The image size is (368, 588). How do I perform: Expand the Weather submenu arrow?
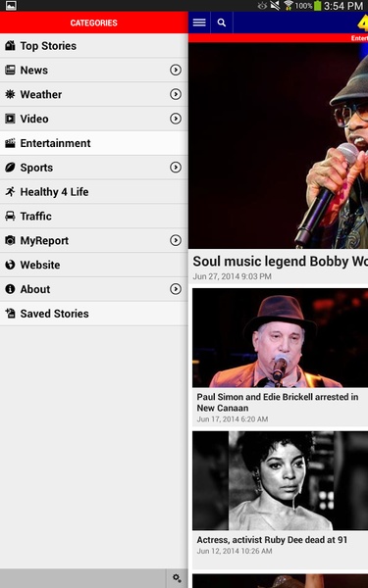[176, 94]
